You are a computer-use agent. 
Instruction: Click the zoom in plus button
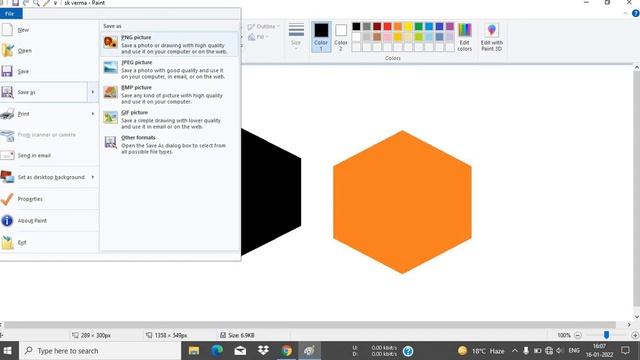[635, 335]
